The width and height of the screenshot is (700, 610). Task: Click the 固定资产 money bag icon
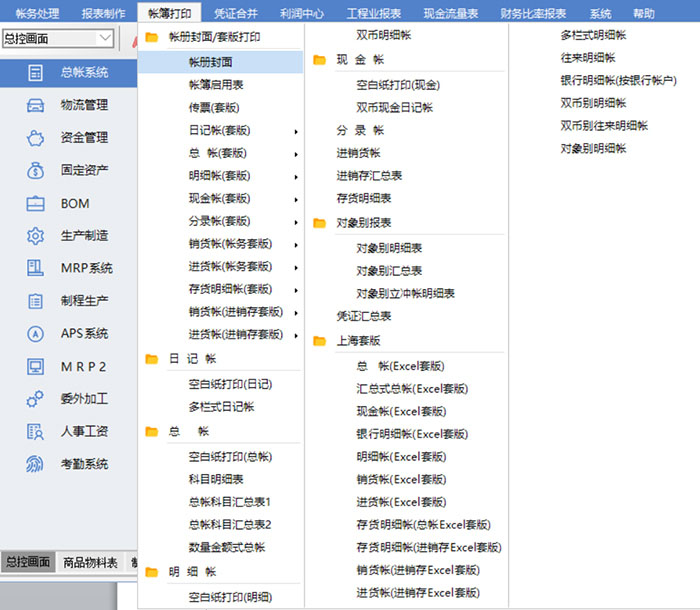pyautogui.click(x=36, y=171)
